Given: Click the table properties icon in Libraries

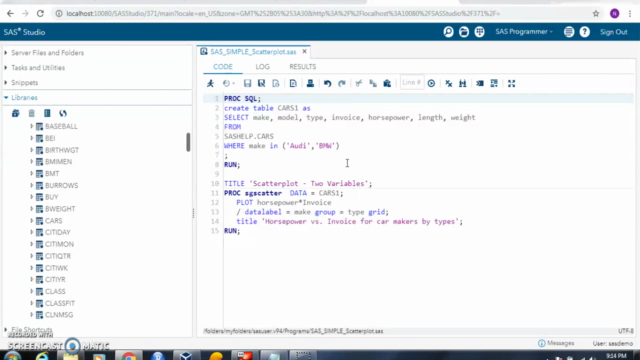Looking at the screenshot, I should point(47,113).
